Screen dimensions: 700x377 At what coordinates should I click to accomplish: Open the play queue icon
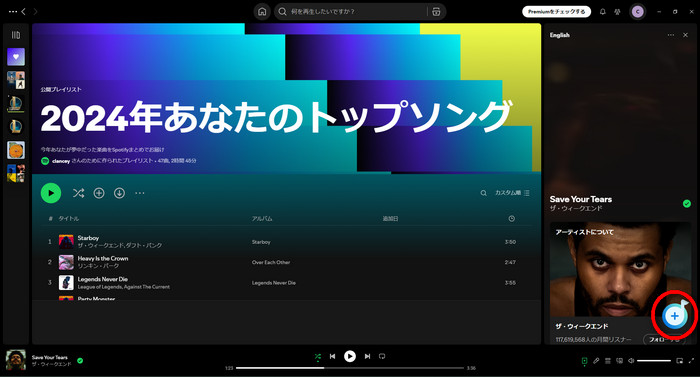tap(608, 361)
